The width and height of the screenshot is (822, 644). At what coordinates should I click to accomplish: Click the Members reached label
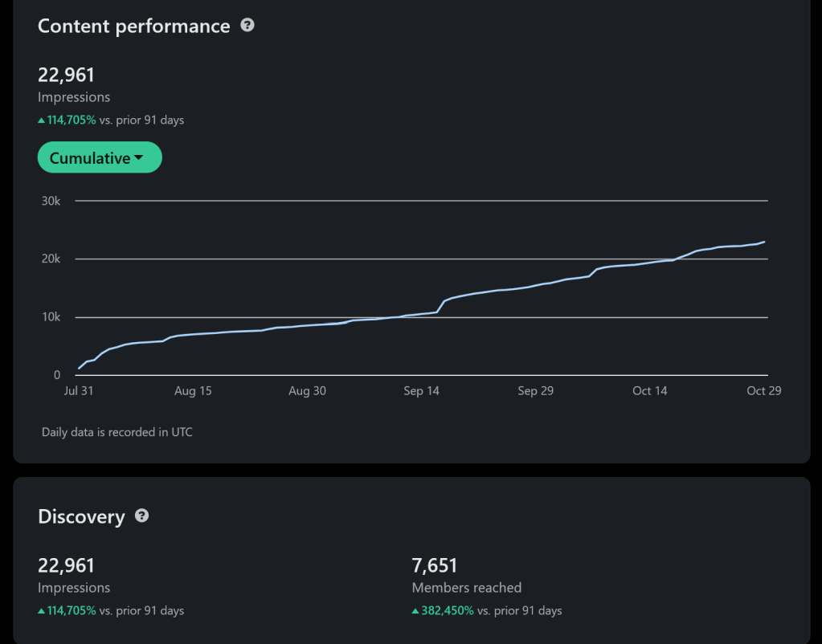click(x=466, y=588)
